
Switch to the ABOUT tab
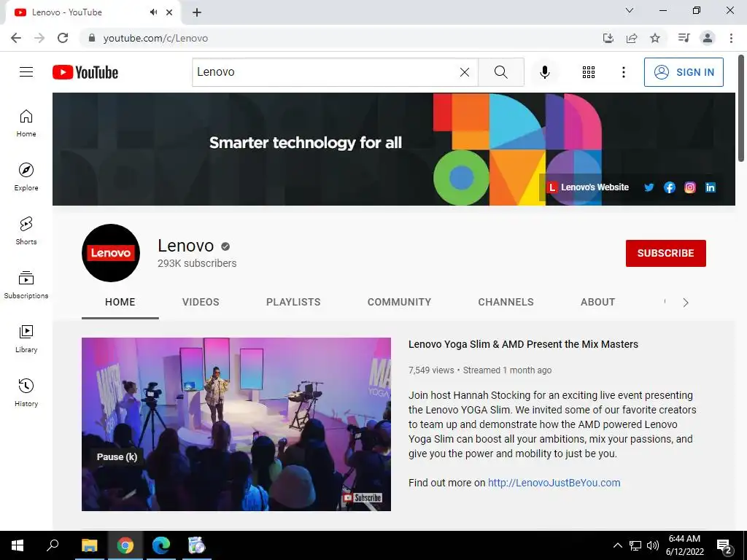click(598, 302)
